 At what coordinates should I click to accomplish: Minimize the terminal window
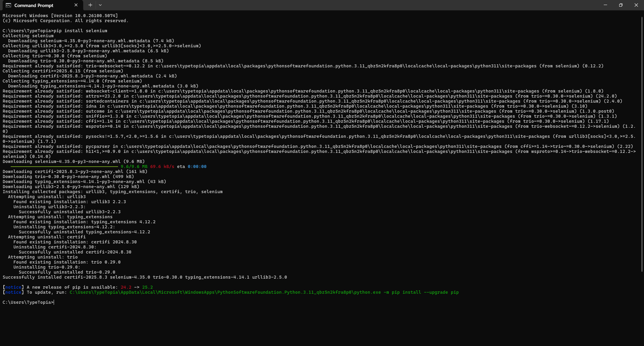[605, 5]
